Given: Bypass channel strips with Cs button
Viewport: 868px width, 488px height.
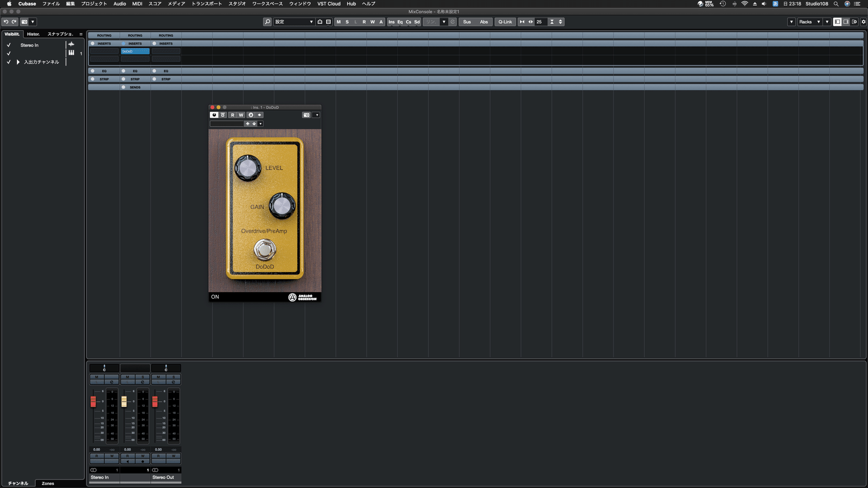Looking at the screenshot, I should coord(409,22).
